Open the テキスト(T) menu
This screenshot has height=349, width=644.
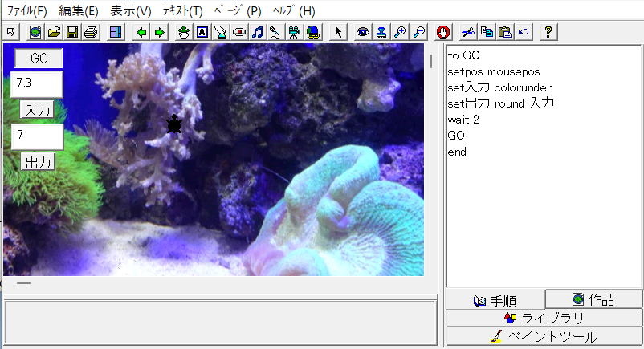pyautogui.click(x=183, y=10)
